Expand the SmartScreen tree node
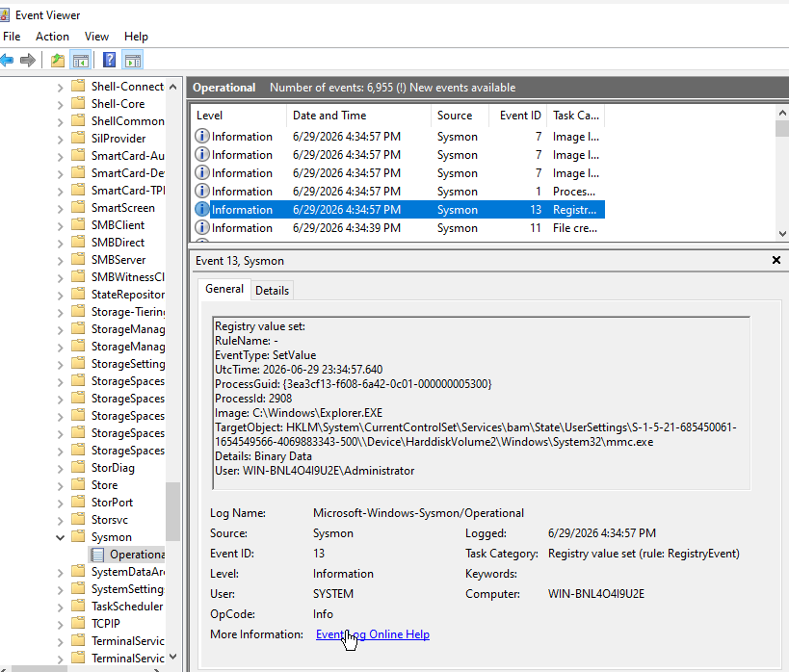Screen dimensions: 789x672 pyautogui.click(x=60, y=209)
